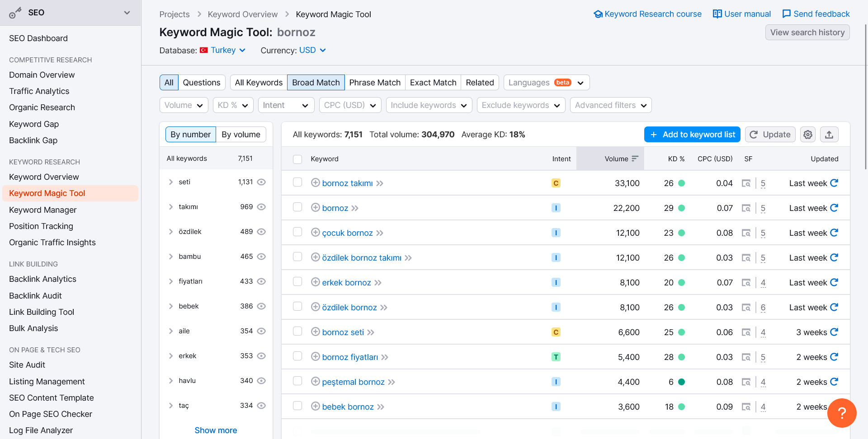The height and width of the screenshot is (439, 868).
Task: Click the export upload icon button
Action: tap(829, 135)
